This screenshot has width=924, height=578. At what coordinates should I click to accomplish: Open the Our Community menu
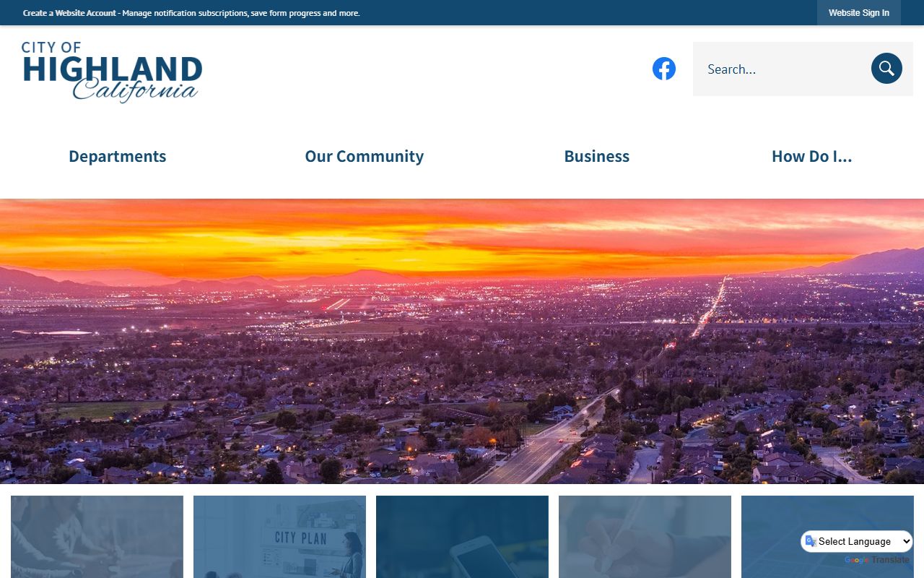(364, 156)
